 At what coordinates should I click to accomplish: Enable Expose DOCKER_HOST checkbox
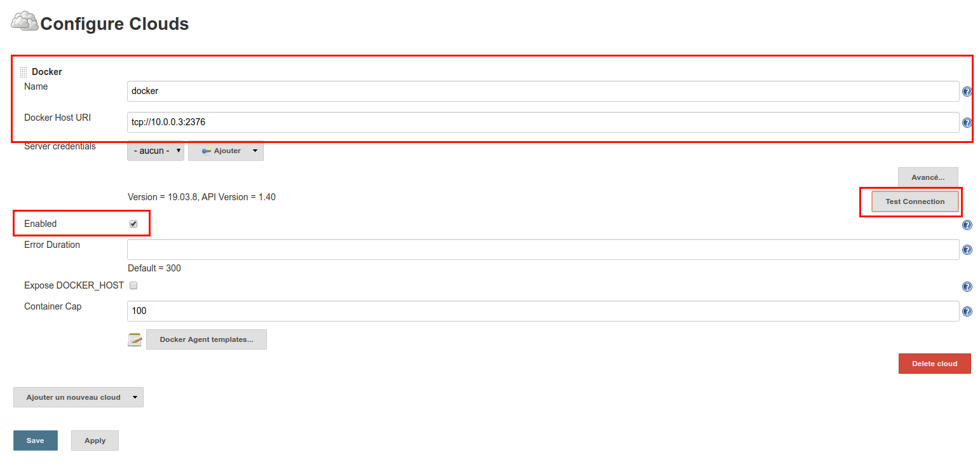(x=133, y=285)
